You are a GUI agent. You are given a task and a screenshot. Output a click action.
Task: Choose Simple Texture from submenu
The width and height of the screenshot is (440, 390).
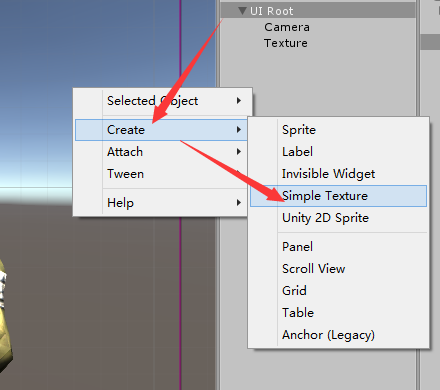pos(338,196)
